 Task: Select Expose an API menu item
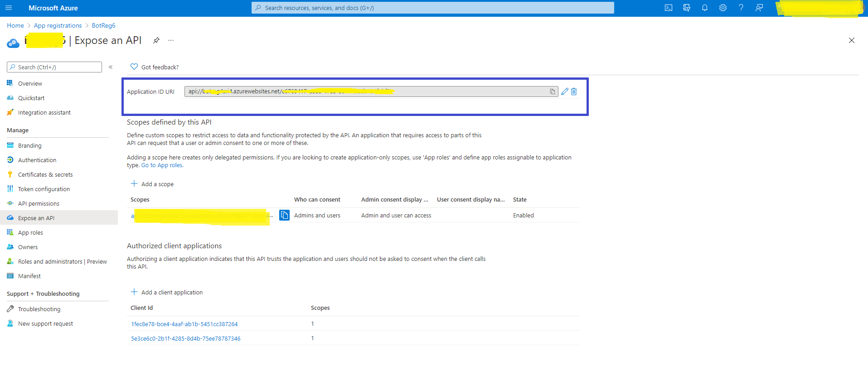[x=59, y=218]
